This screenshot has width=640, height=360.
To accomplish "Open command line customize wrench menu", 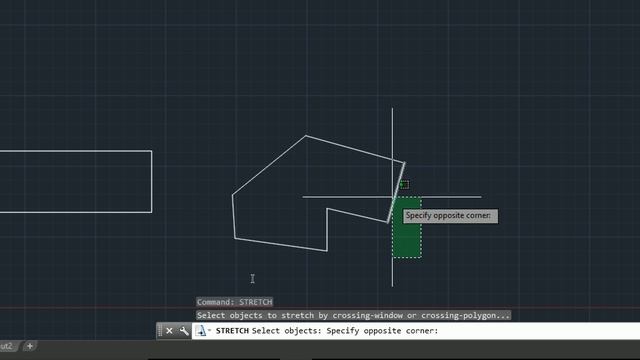I will (184, 331).
